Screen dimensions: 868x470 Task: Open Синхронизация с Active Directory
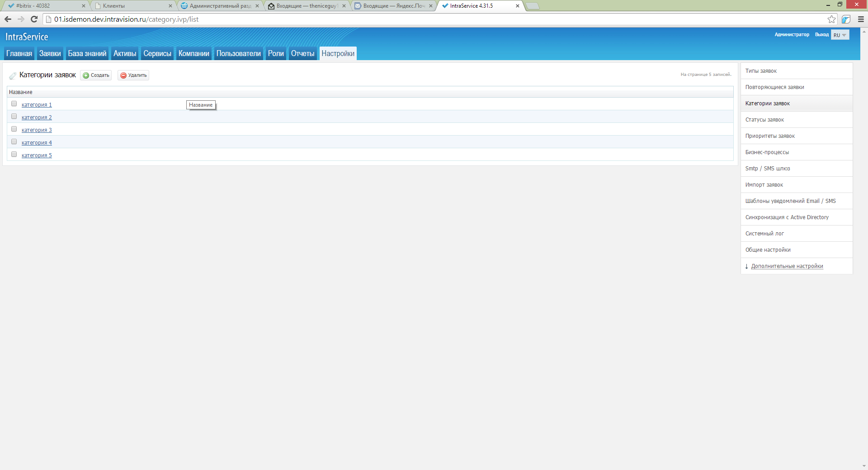[797, 217]
